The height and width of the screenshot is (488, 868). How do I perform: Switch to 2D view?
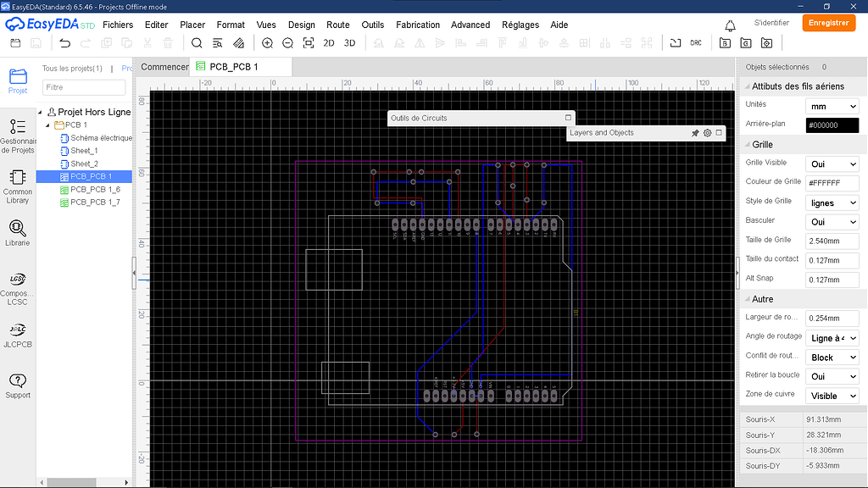[329, 42]
